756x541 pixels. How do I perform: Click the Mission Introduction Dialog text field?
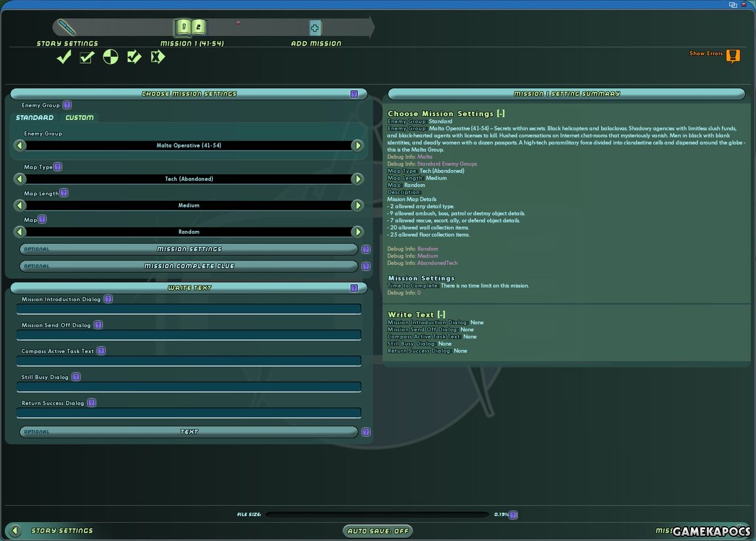tap(189, 309)
